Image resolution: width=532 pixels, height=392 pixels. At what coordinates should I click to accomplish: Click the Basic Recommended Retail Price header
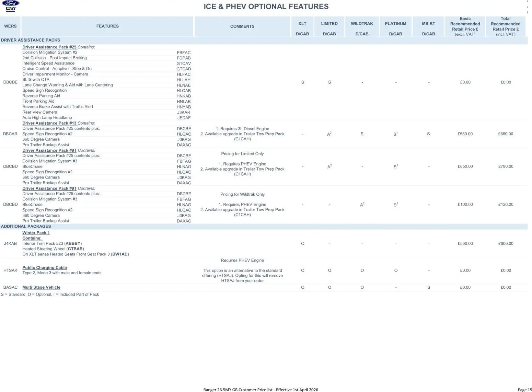pyautogui.click(x=465, y=26)
